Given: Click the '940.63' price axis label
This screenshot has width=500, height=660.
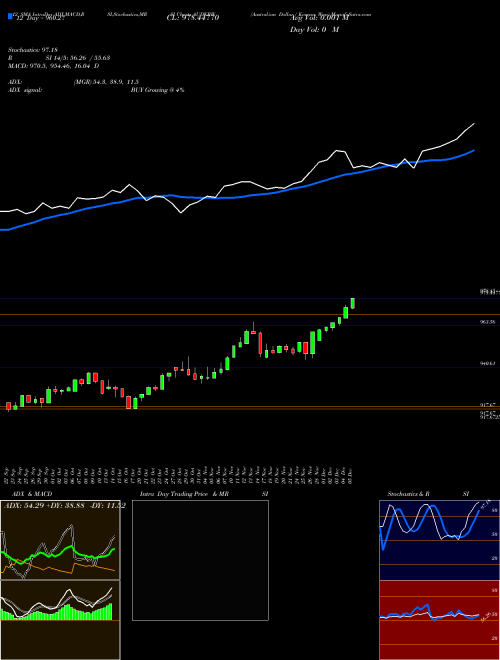Looking at the screenshot, I should (487, 363).
